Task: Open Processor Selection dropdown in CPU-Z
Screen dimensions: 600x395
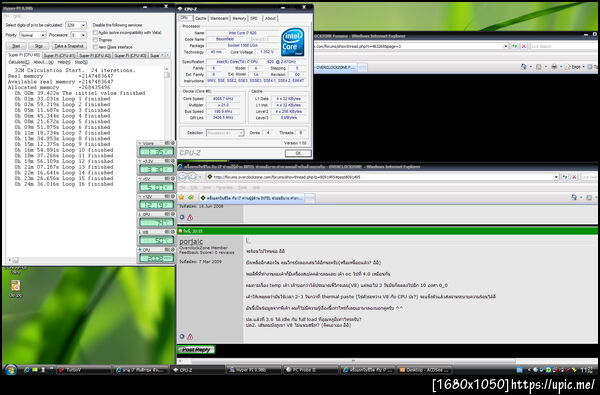Action: pos(225,133)
